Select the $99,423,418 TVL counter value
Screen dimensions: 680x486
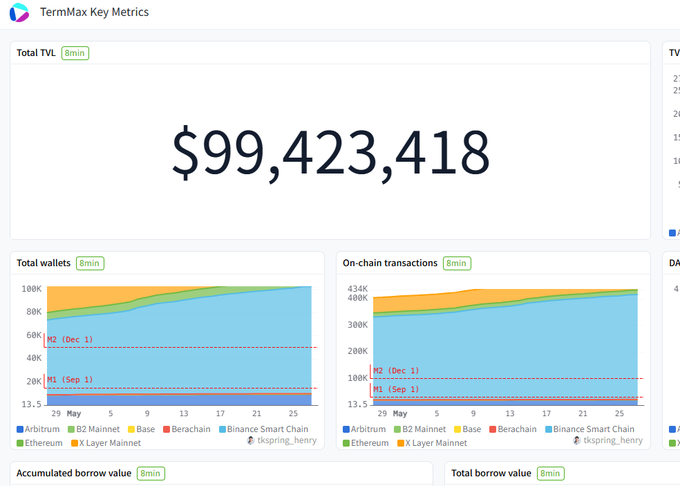point(330,153)
